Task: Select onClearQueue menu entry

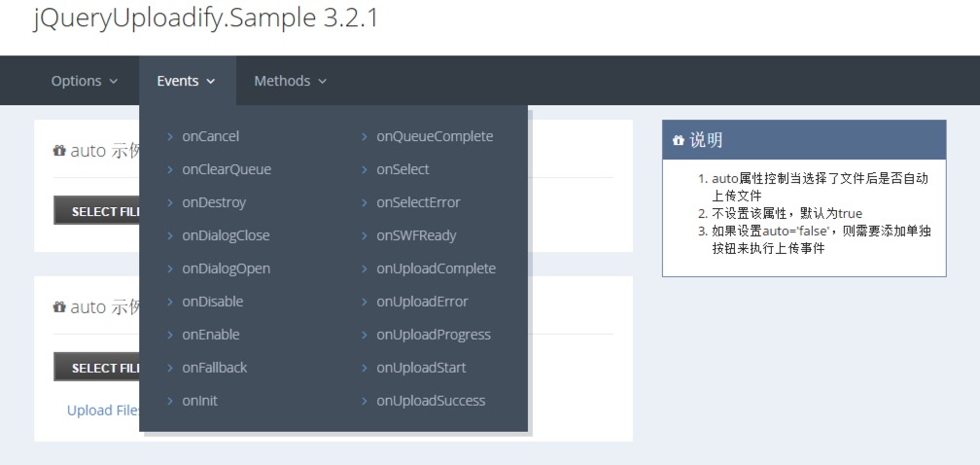Action: 227,169
